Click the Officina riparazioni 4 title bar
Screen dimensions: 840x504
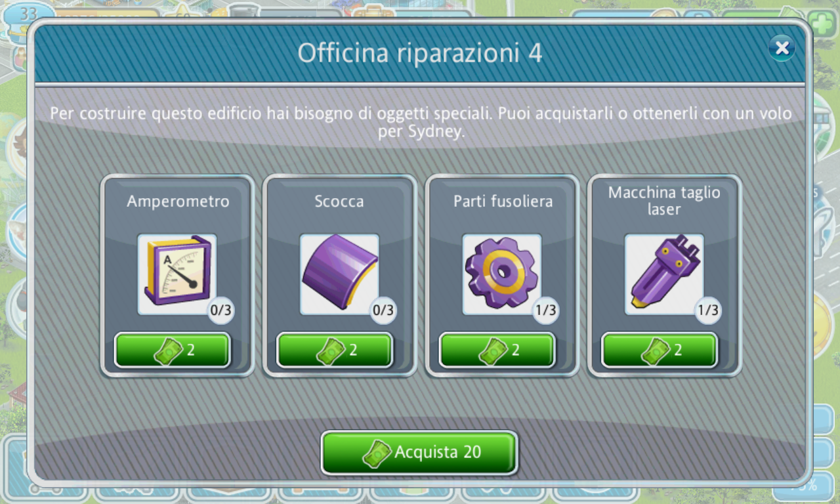(420, 53)
